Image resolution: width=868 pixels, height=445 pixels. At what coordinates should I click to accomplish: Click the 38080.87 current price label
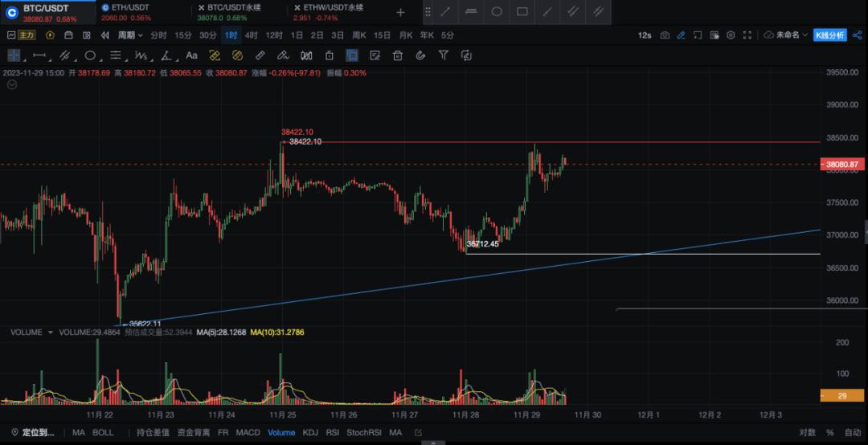point(842,165)
